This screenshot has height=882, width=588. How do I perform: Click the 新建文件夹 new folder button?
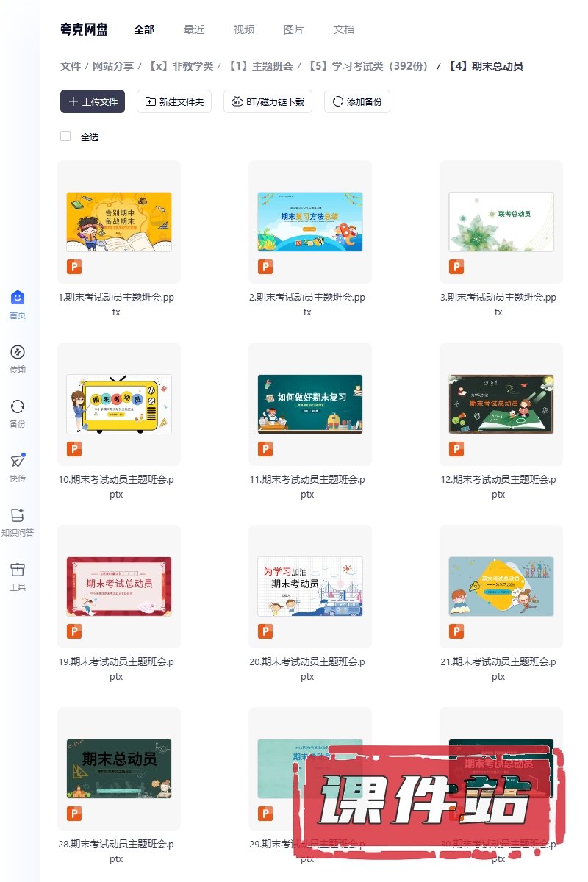pyautogui.click(x=174, y=101)
